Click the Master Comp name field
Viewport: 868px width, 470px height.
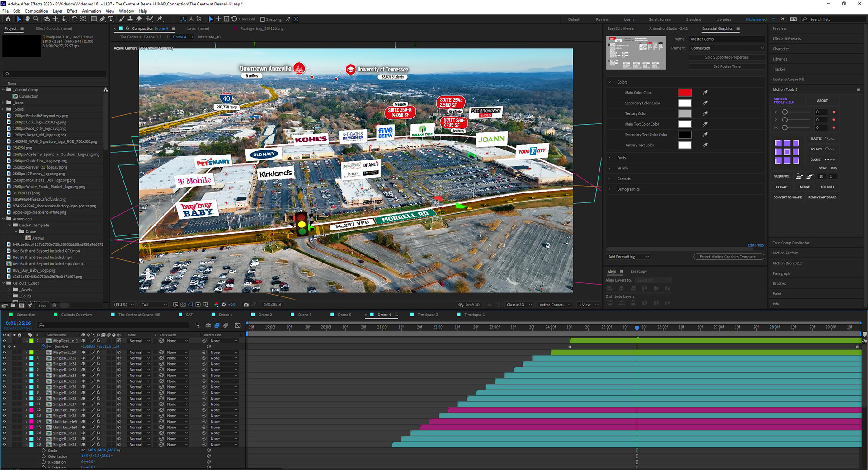coord(727,39)
